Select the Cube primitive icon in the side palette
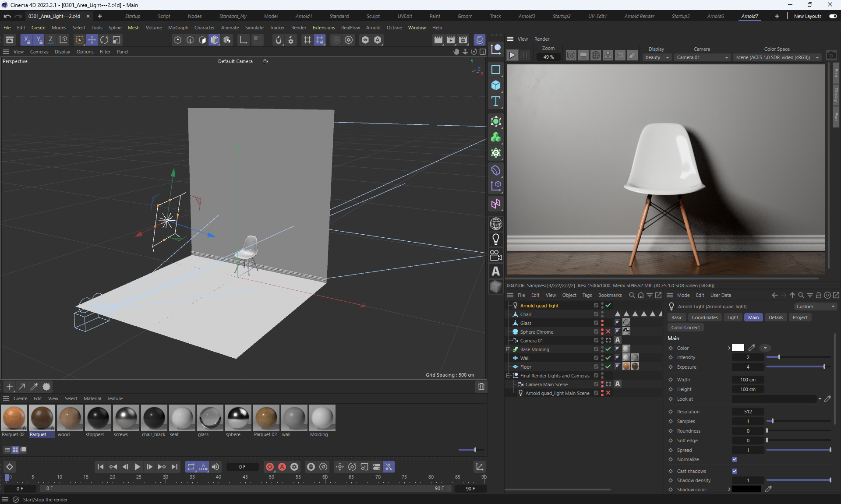The image size is (841, 504). (495, 85)
